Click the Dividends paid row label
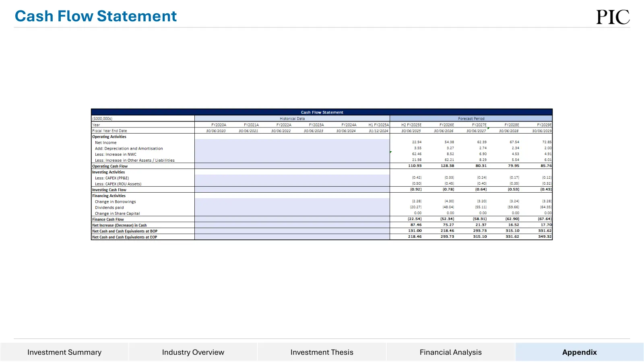The height and width of the screenshot is (362, 644). pyautogui.click(x=109, y=208)
